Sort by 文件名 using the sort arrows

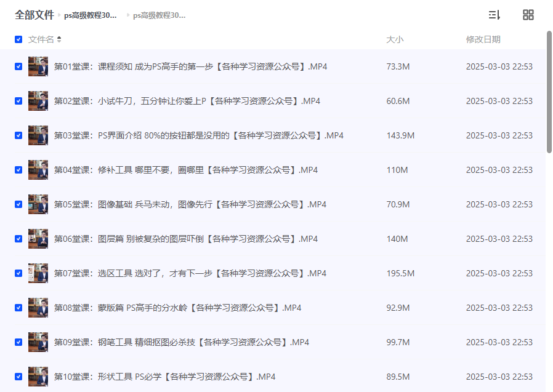point(59,39)
